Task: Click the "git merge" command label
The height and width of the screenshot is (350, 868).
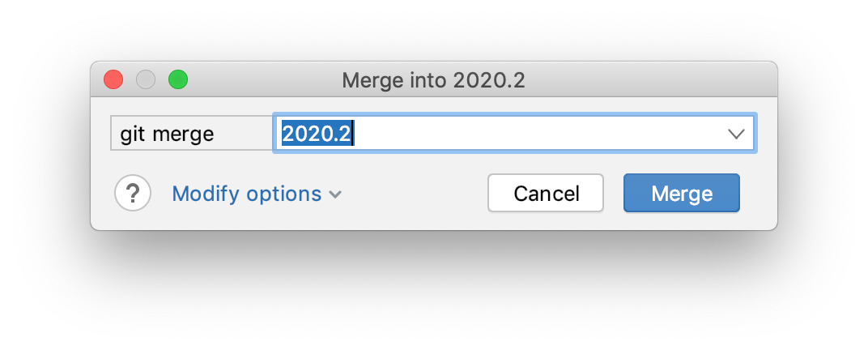Action: pyautogui.click(x=168, y=134)
